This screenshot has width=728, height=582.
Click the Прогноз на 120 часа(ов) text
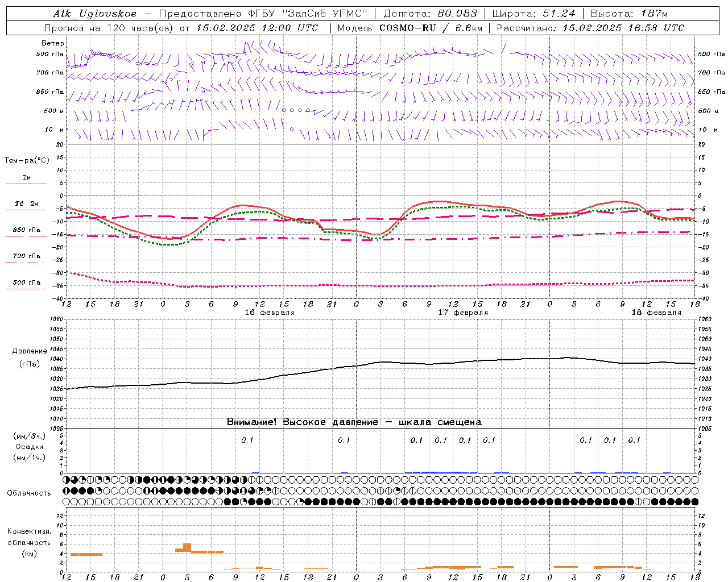(109, 28)
